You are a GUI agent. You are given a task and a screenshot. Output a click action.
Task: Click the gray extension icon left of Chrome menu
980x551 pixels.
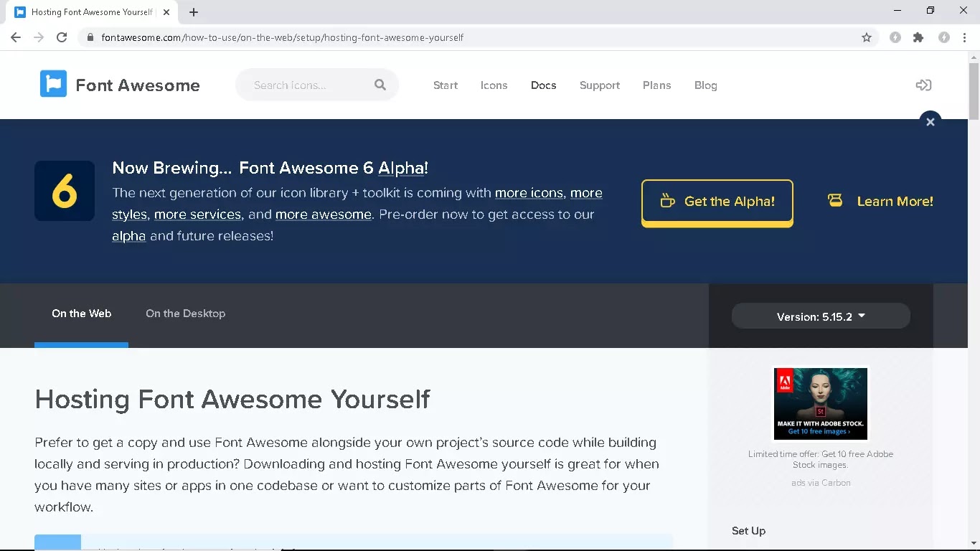tap(944, 37)
